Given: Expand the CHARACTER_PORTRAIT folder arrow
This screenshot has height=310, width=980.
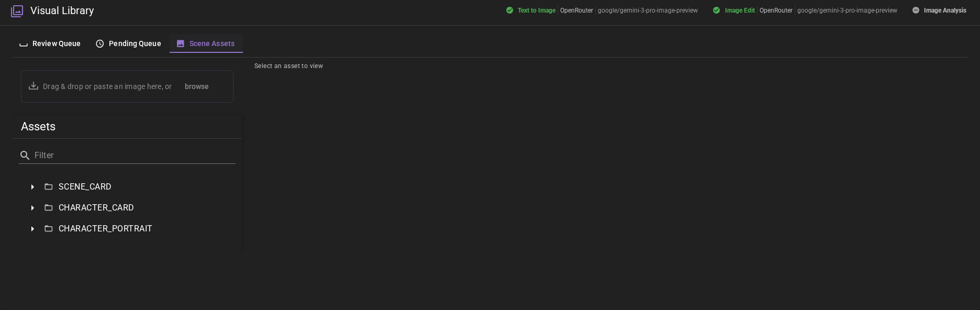Looking at the screenshot, I should 32,229.
